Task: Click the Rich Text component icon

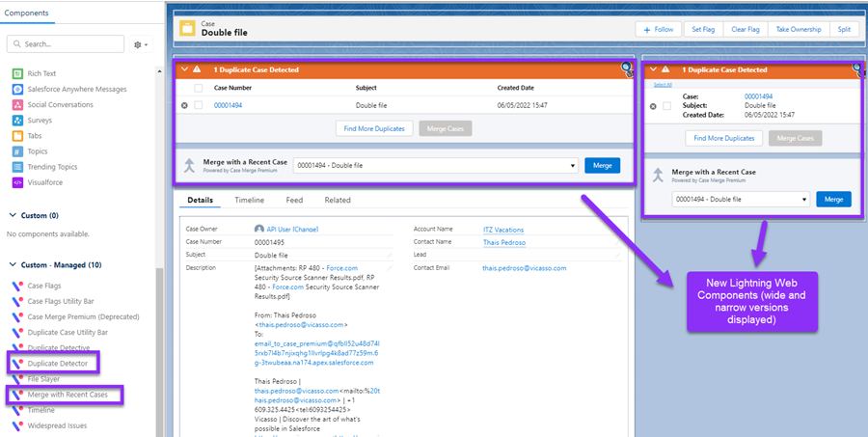Action: 17,73
